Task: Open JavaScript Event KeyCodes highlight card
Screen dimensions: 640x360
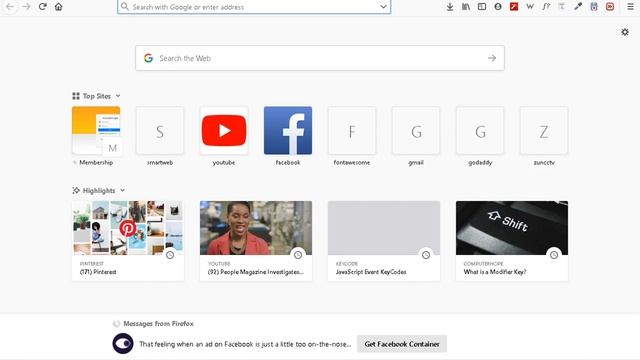Action: click(x=384, y=240)
